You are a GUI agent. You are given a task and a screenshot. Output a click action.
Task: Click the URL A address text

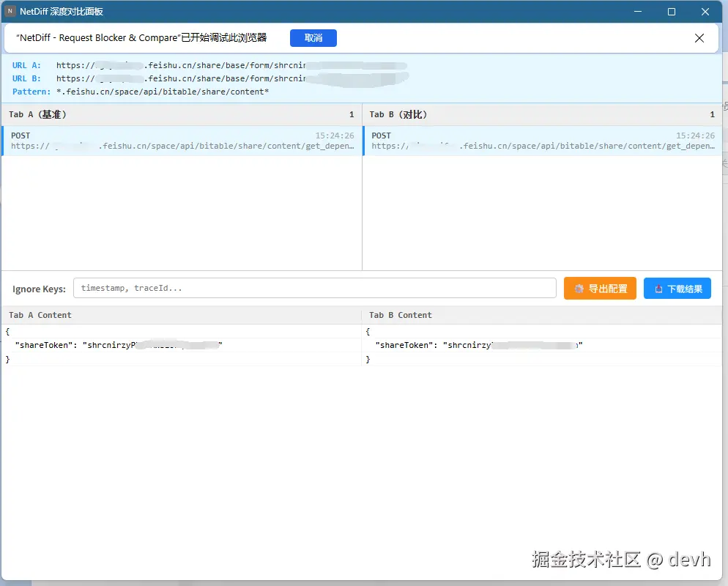pyautogui.click(x=231, y=65)
